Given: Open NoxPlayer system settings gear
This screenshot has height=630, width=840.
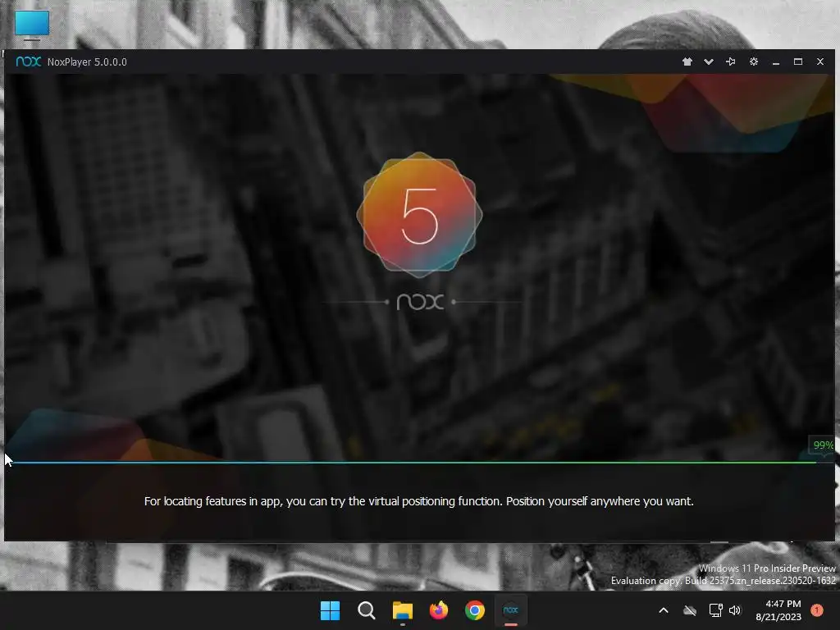Looking at the screenshot, I should [754, 62].
